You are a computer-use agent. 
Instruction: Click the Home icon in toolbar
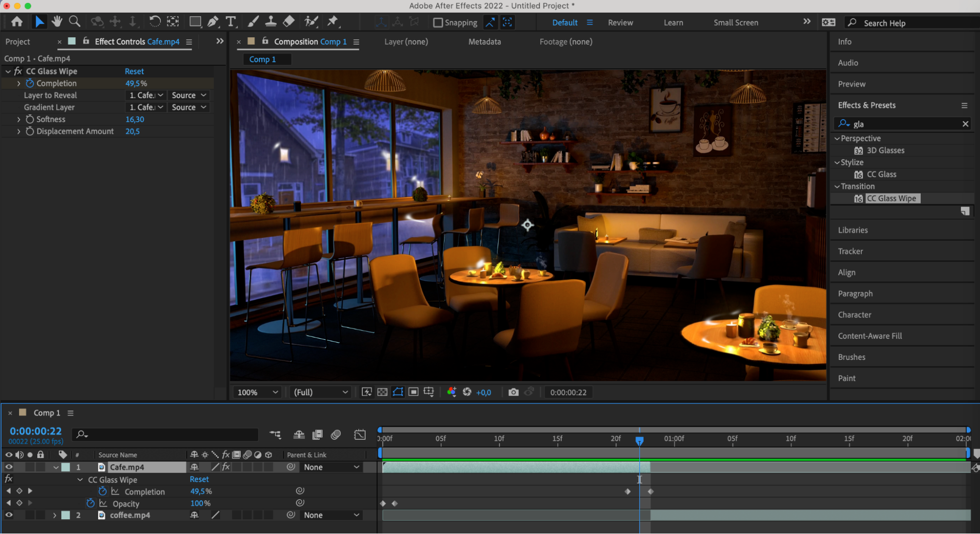[x=17, y=22]
